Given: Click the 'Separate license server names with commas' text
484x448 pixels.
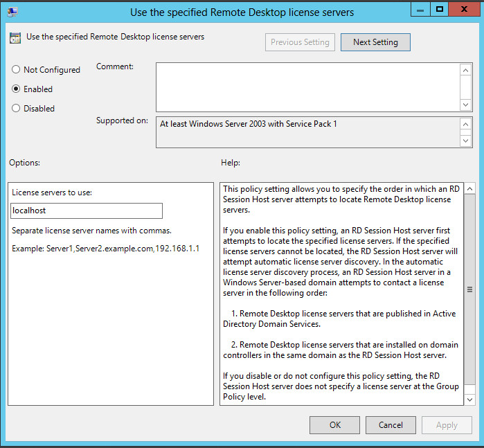Looking at the screenshot, I should tap(91, 231).
